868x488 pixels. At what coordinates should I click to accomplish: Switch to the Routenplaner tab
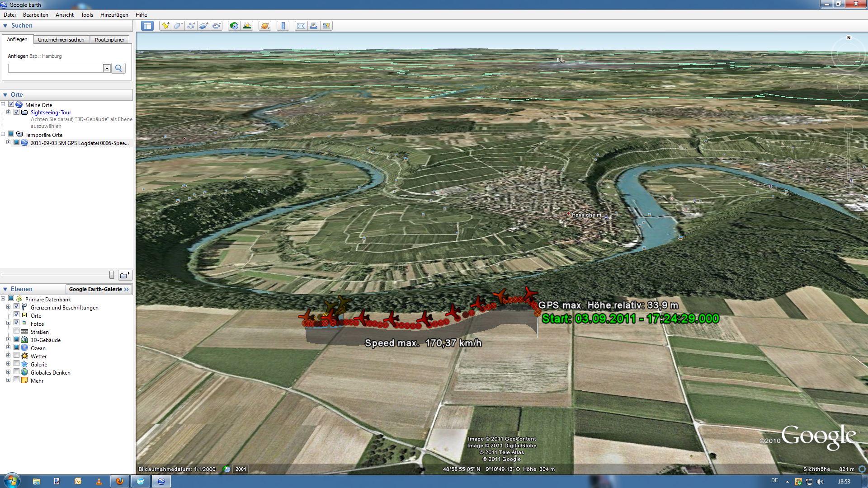[x=109, y=40]
